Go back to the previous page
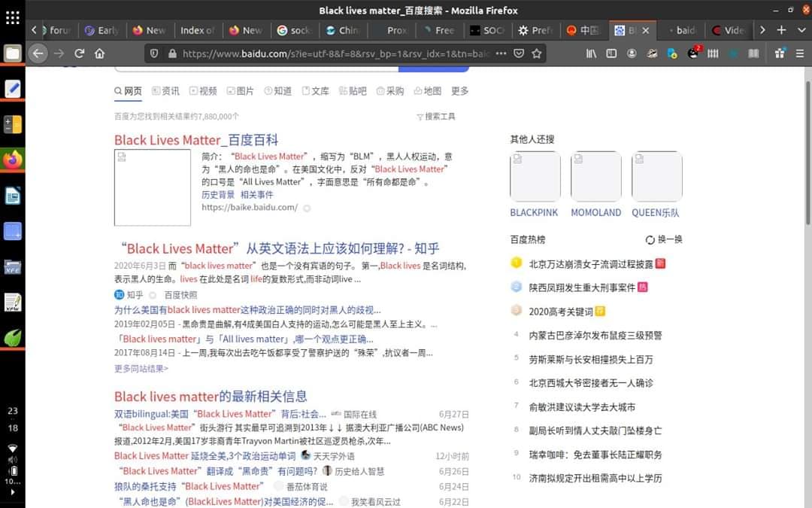Viewport: 812px width, 508px height. click(x=38, y=53)
